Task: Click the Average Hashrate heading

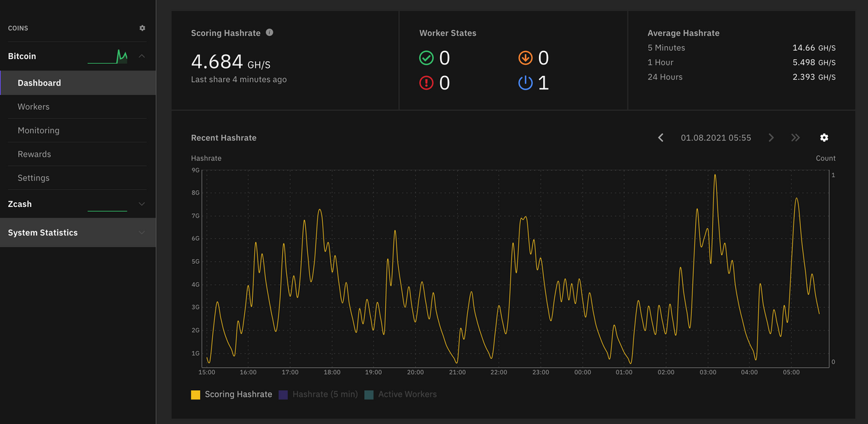Action: coord(684,33)
